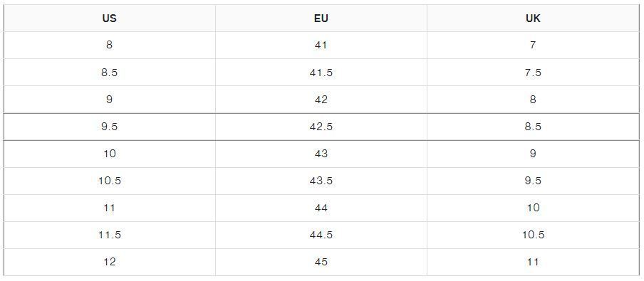This screenshot has height=281, width=644.
Task: Click the UK column header
Action: [x=533, y=18]
